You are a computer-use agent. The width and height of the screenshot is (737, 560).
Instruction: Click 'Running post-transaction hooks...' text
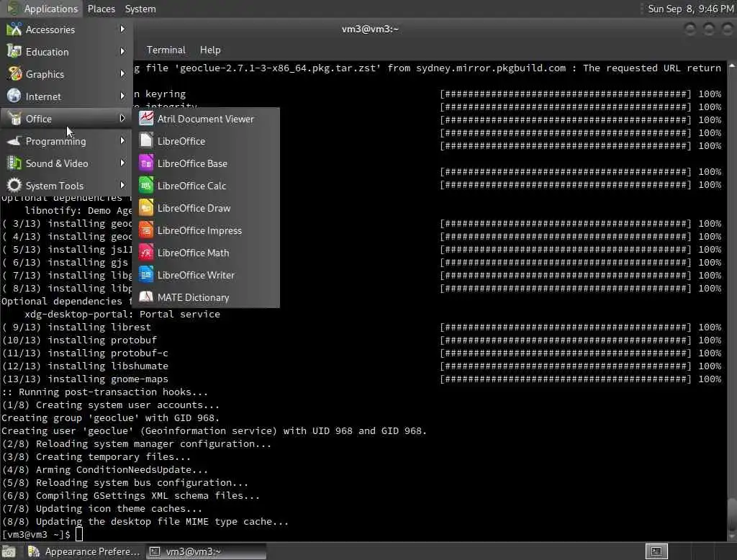click(105, 392)
